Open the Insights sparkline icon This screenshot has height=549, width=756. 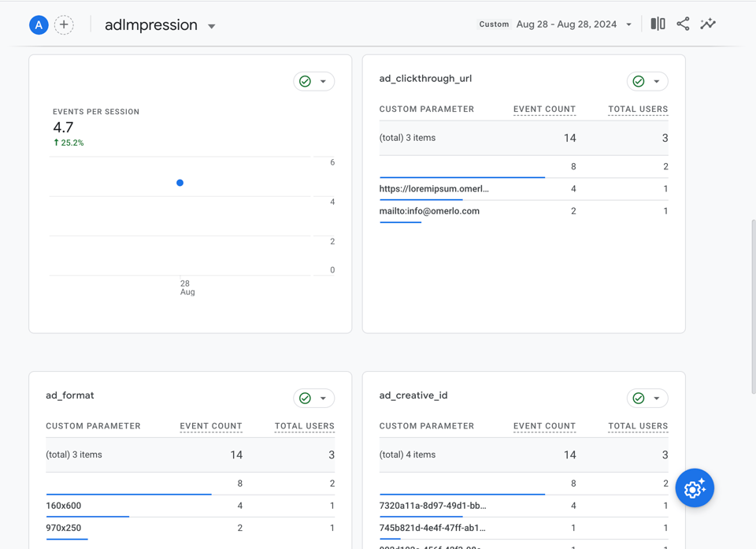pyautogui.click(x=708, y=24)
